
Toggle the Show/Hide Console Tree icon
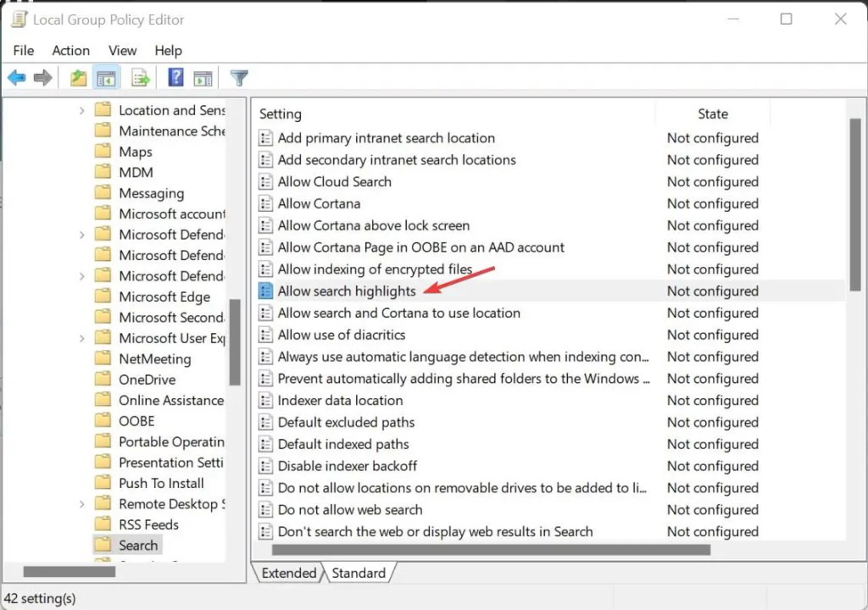[x=106, y=78]
